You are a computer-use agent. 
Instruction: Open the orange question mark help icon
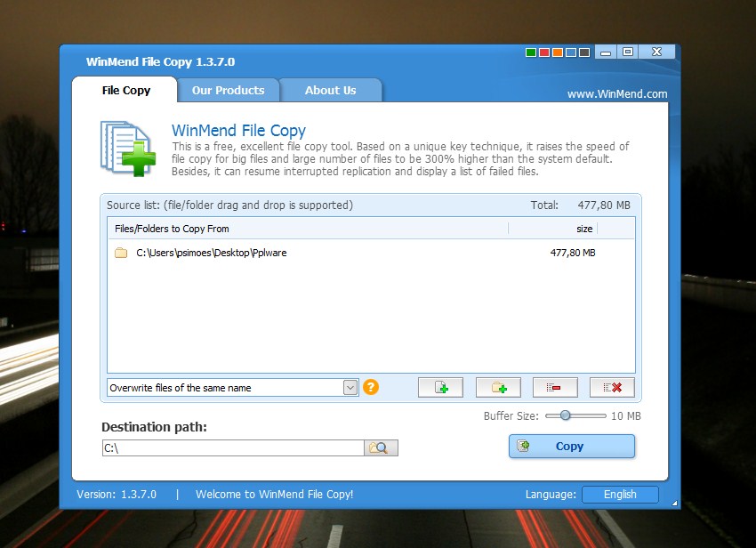point(370,387)
